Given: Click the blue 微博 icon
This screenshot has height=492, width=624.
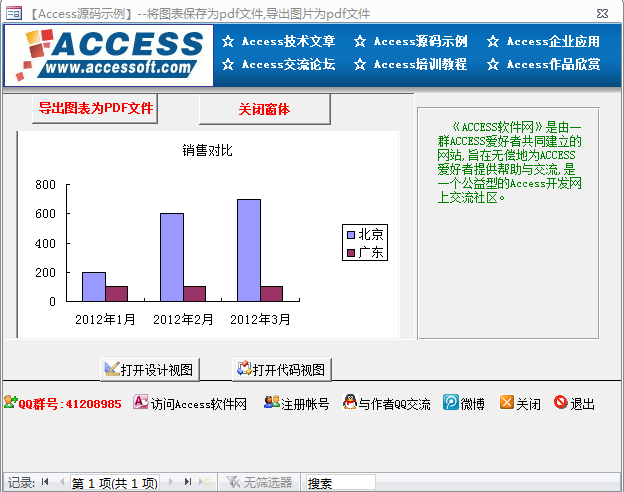Looking at the screenshot, I should pos(451,402).
